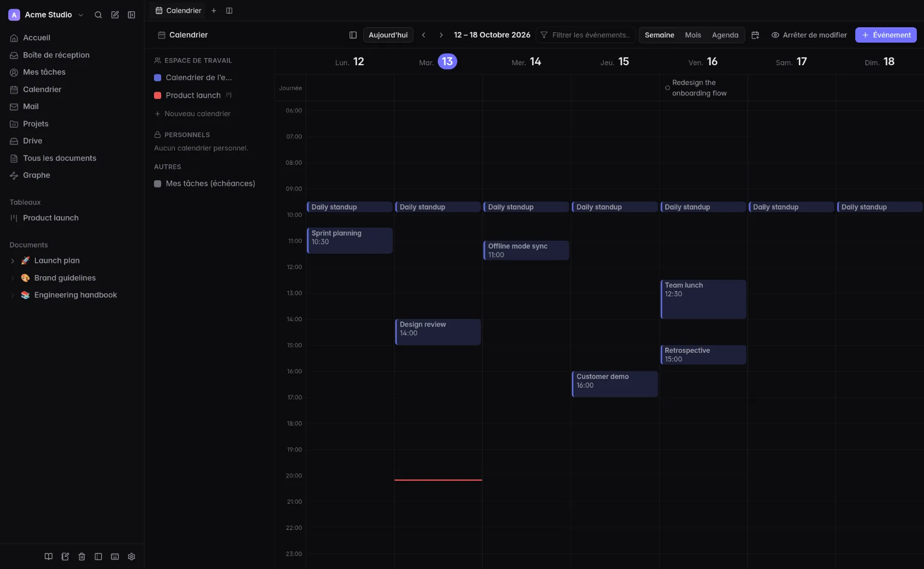
Task: Toggle Mes tâches (échéances) checkbox
Action: point(158,184)
